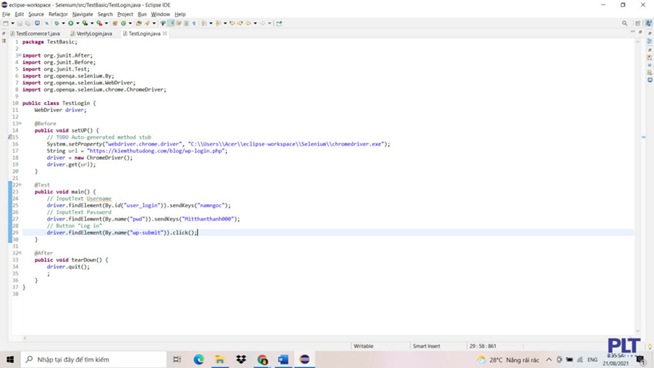
Task: Close the TestLogin.java tab
Action: click(x=165, y=33)
